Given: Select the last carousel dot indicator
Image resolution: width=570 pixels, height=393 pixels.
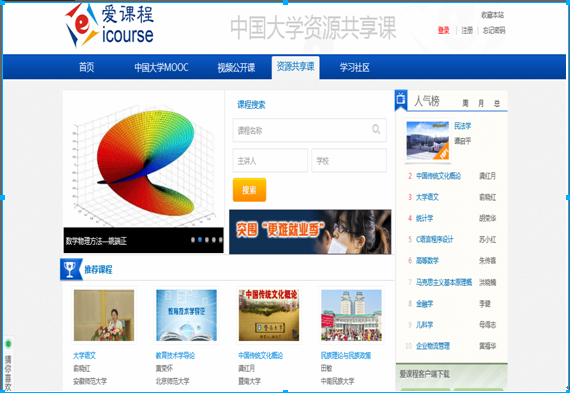Looking at the screenshot, I should coord(221,240).
